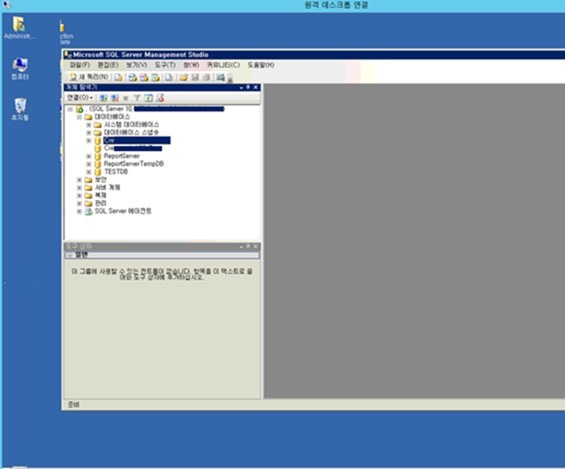Image resolution: width=565 pixels, height=469 pixels.
Task: Click the last main toolbar icon before overflow arrow
Action: [220, 77]
